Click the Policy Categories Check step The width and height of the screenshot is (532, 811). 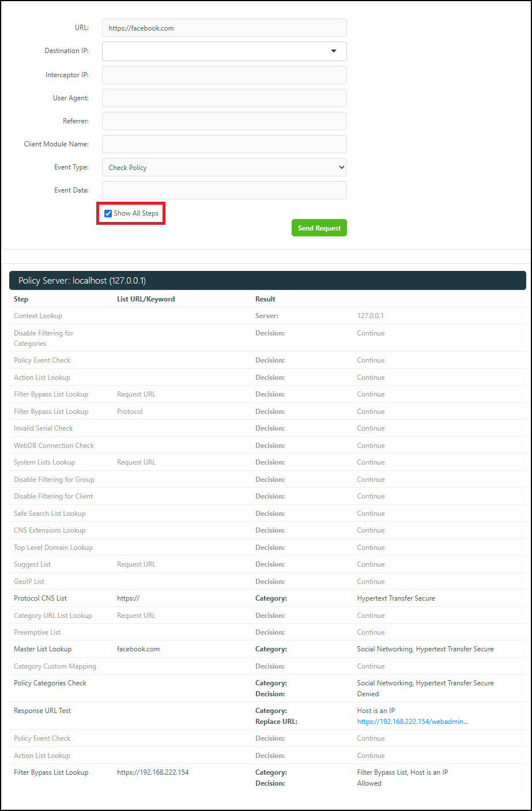pos(50,683)
